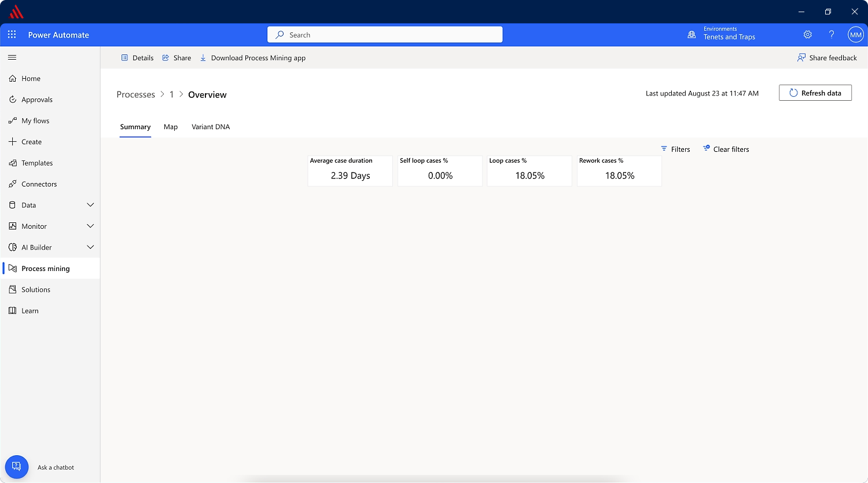868x483 pixels.
Task: Click the Approvals icon in sidebar
Action: pyautogui.click(x=13, y=100)
